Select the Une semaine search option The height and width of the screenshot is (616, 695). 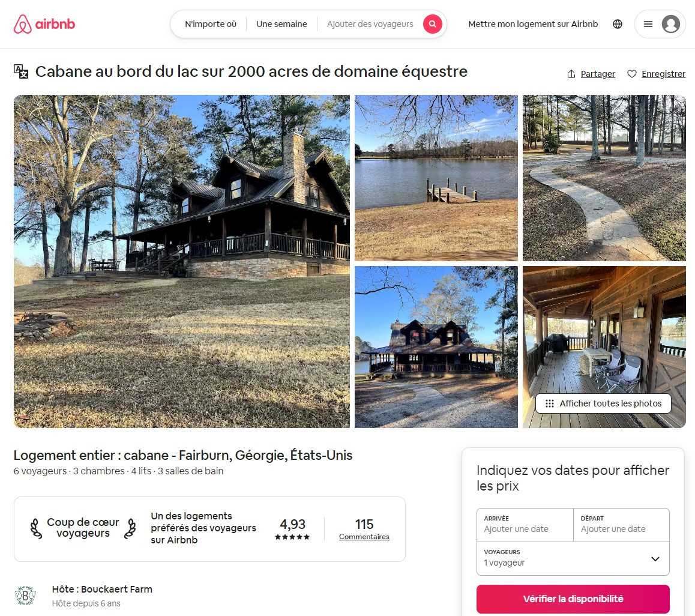pyautogui.click(x=281, y=24)
